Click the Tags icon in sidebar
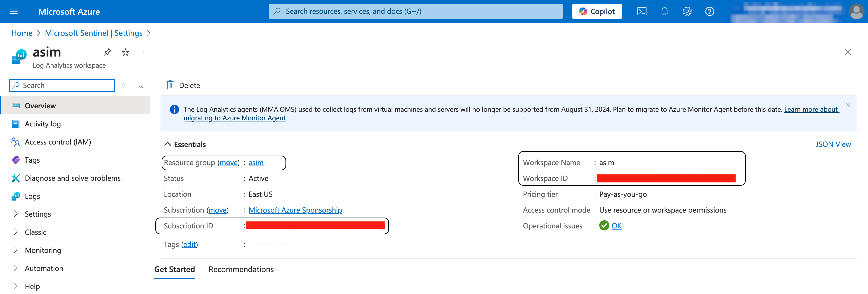 (x=16, y=160)
